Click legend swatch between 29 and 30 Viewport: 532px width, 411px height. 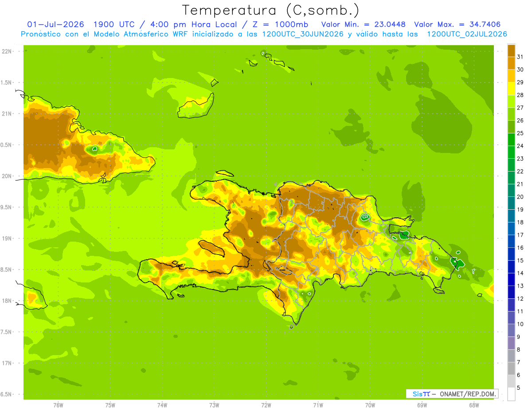click(511, 76)
